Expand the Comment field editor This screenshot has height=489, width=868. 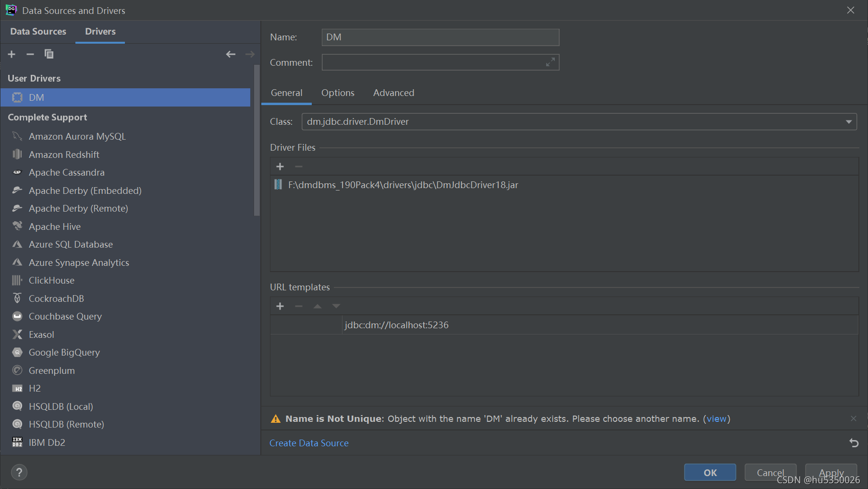point(550,62)
